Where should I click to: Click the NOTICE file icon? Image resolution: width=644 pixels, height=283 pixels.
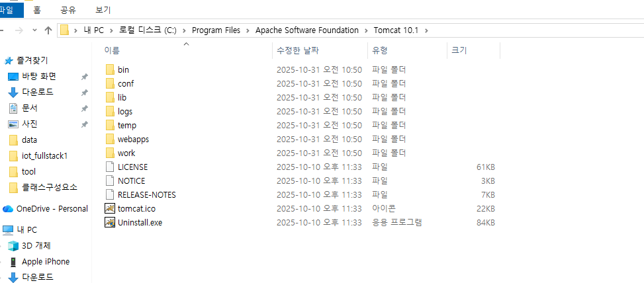tap(110, 181)
